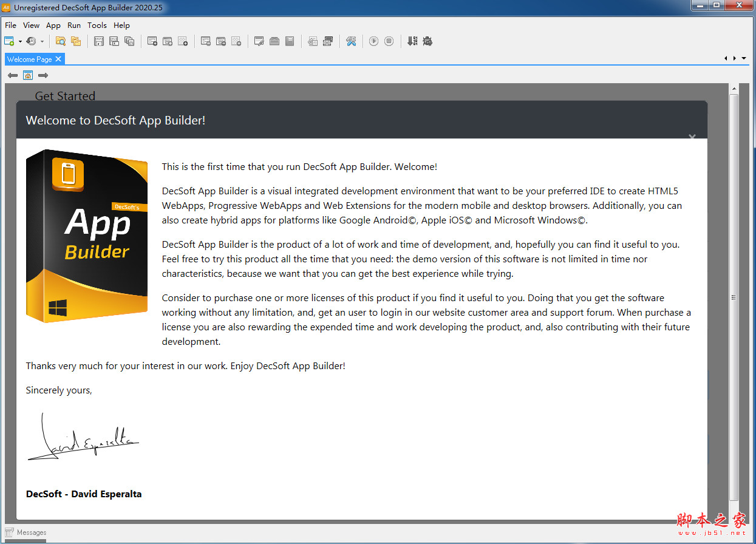This screenshot has width=756, height=544.
Task: Open the Help menu
Action: tap(121, 25)
